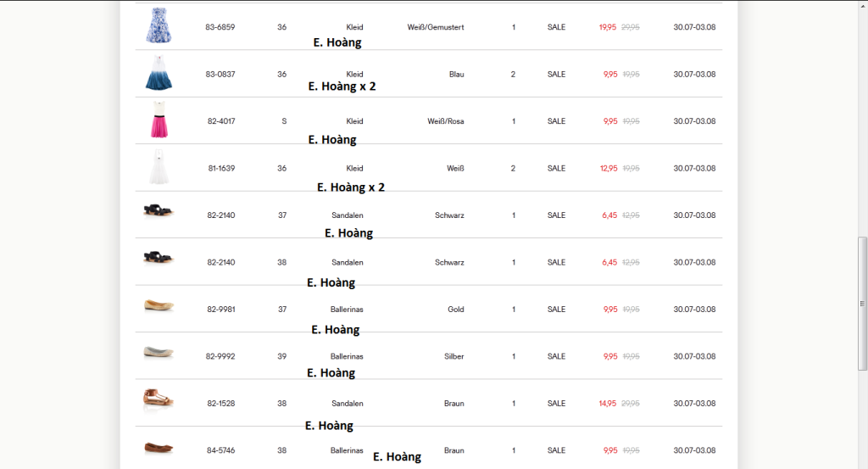Select the color label Weiß/Gemustert
Screen dimensions: 868x469
436,27
